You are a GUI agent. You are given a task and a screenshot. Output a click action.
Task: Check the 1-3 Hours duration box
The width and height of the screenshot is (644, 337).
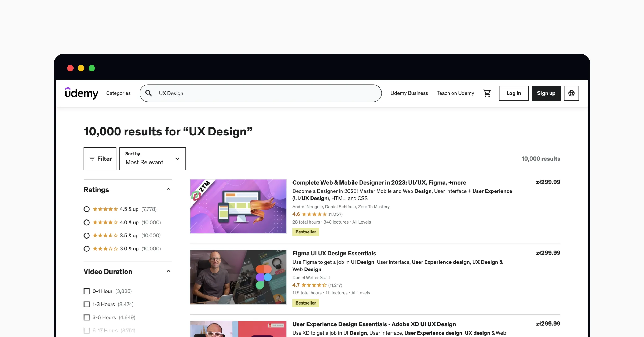pyautogui.click(x=87, y=304)
